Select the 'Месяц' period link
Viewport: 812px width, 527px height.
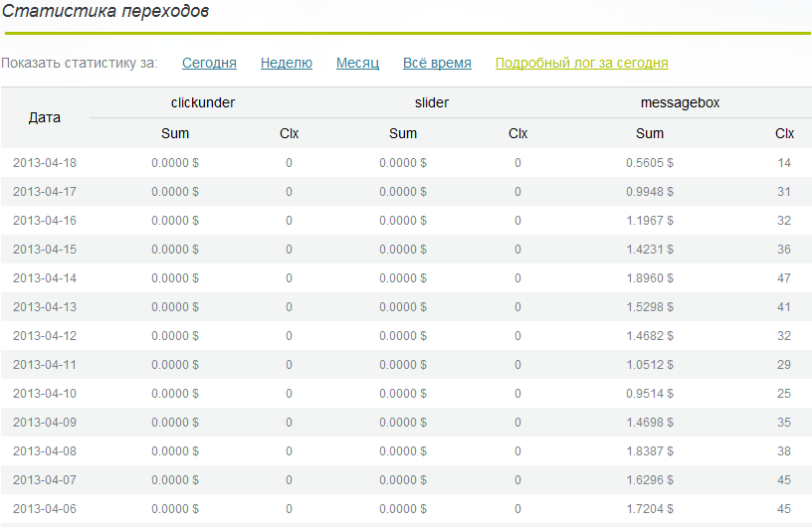click(357, 63)
